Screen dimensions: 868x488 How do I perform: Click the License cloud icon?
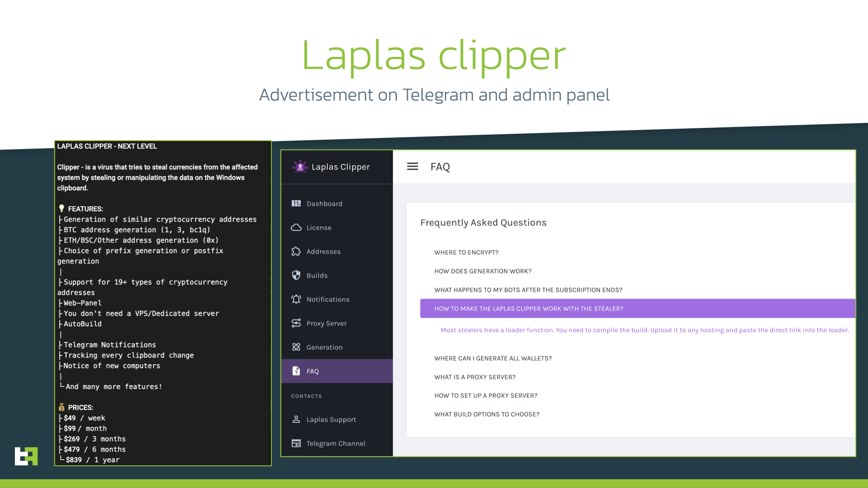click(x=296, y=228)
